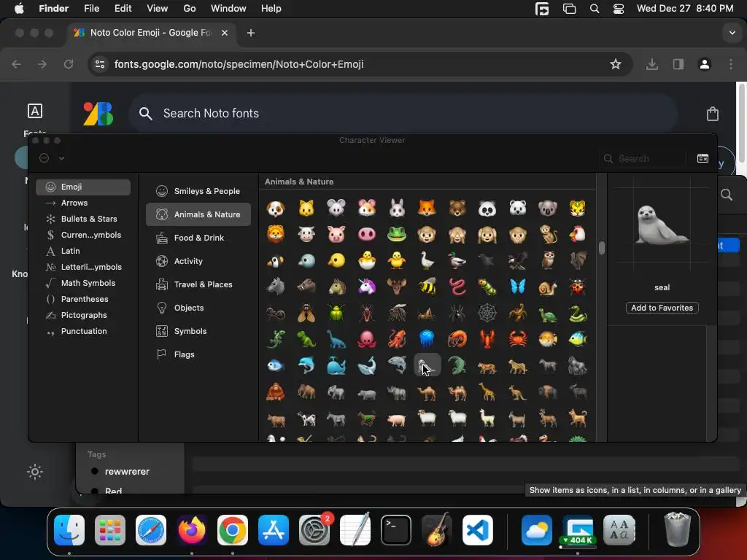Choose Punctuation in the sidebar
This screenshot has height=560, width=747.
pos(83,331)
